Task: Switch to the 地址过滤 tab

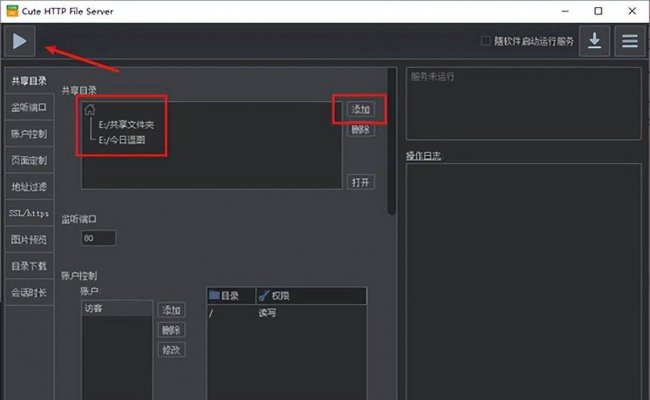Action: [x=29, y=187]
